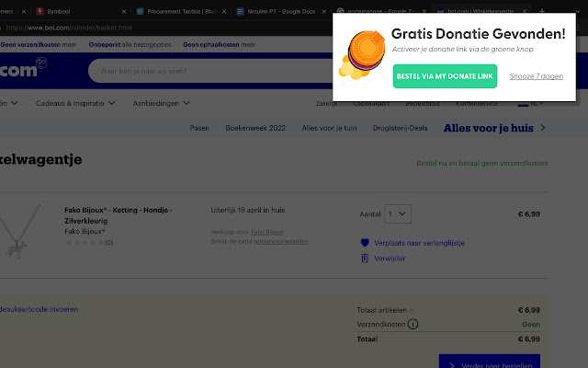Click the search field 'Waar ben je naar op zoek?'
The width and height of the screenshot is (588, 368).
point(210,71)
